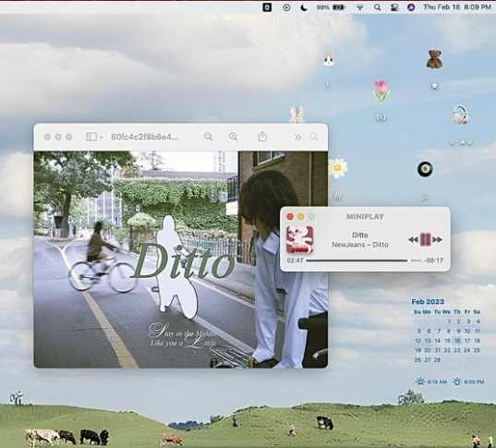
Task: Click the Preview search icon
Action: coord(314,137)
